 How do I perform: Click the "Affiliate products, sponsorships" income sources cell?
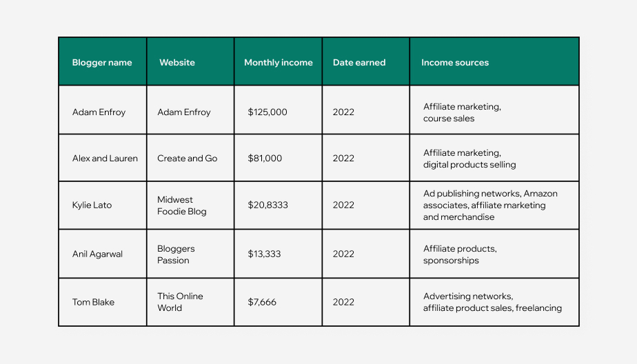(460, 254)
